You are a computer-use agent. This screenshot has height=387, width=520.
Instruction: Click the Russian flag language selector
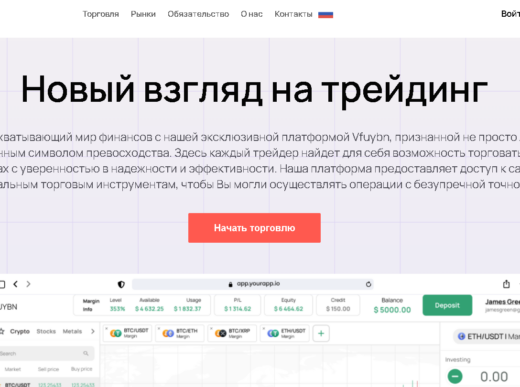(325, 15)
